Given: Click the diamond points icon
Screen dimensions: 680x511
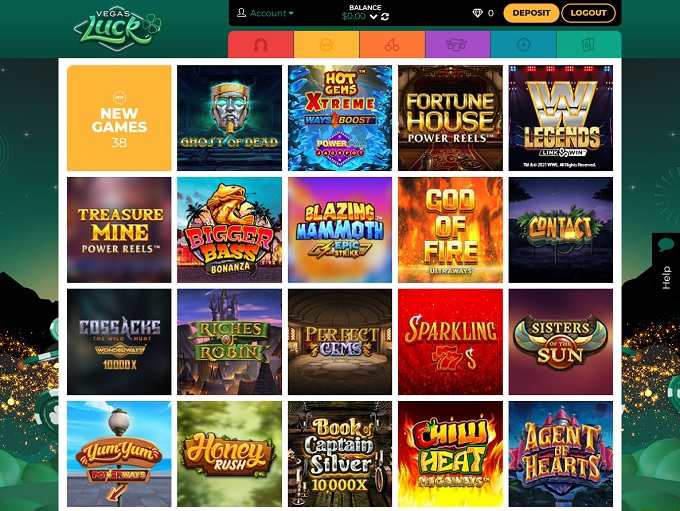Looking at the screenshot, I should click(x=477, y=13).
